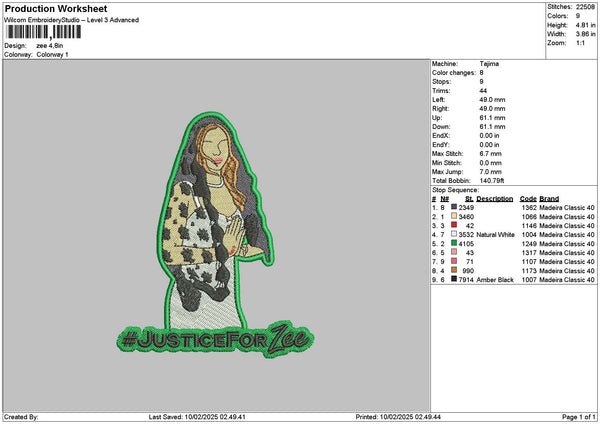The width and height of the screenshot is (600, 424).
Task: Click the Description column header
Action: (494, 198)
